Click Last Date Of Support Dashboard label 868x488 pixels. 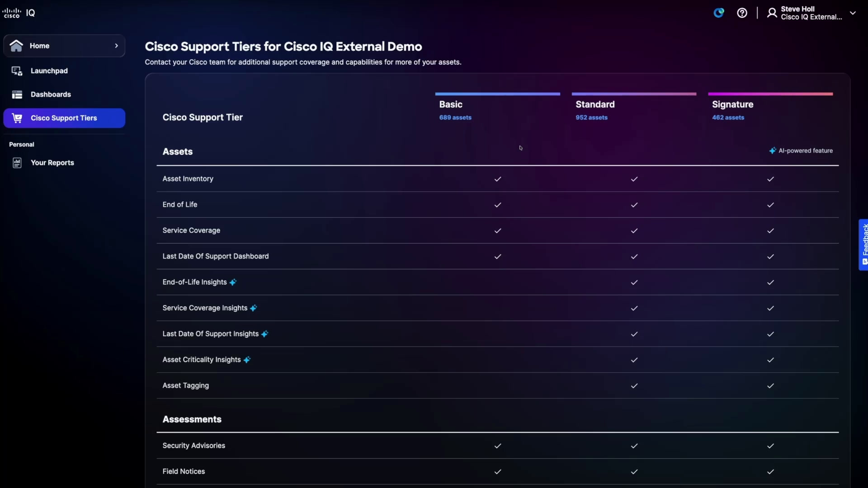(x=215, y=256)
